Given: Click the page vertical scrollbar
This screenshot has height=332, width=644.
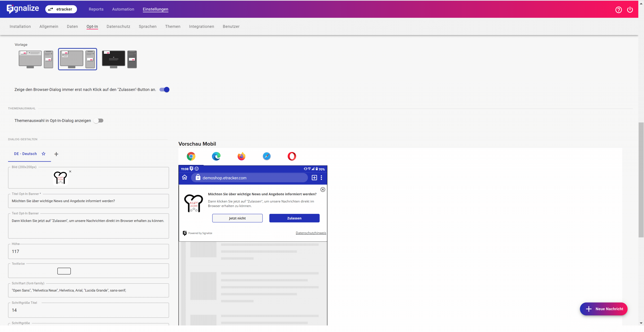Looking at the screenshot, I should [x=641, y=180].
